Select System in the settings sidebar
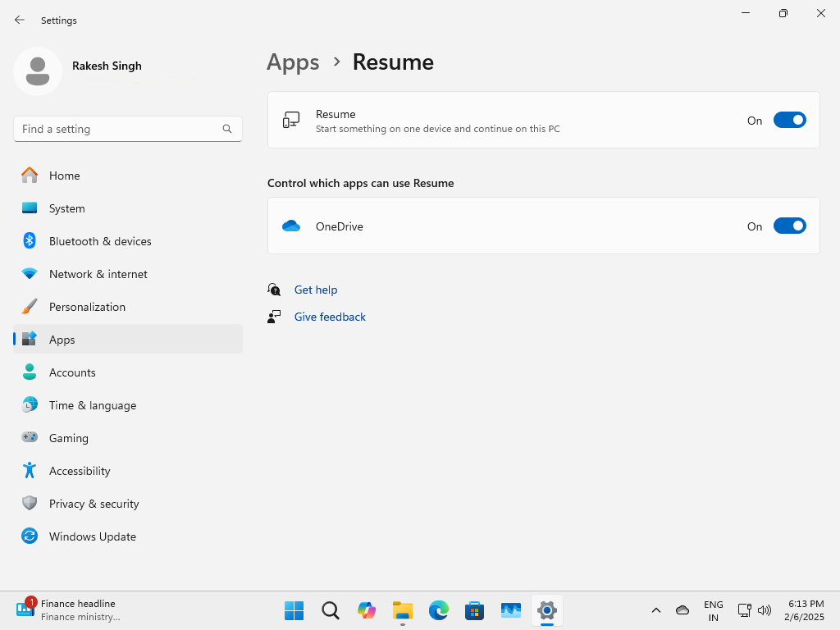The image size is (840, 630). point(66,208)
